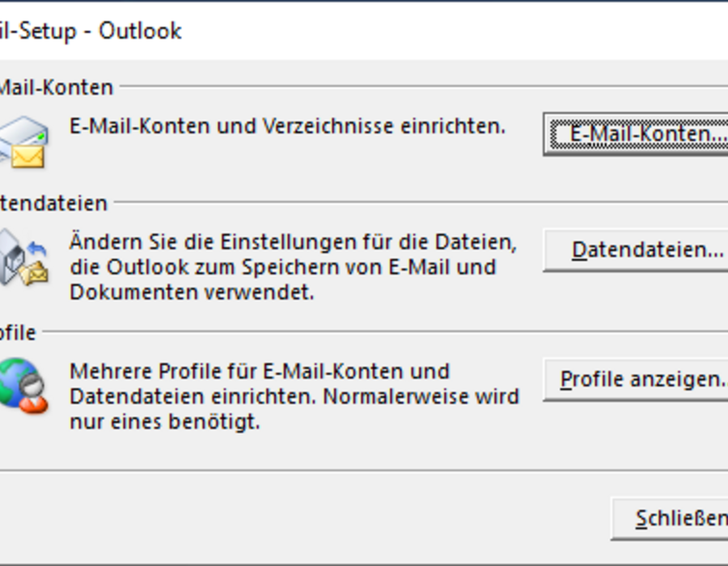Click the divider line beside Mail-Konten heading

click(x=423, y=87)
